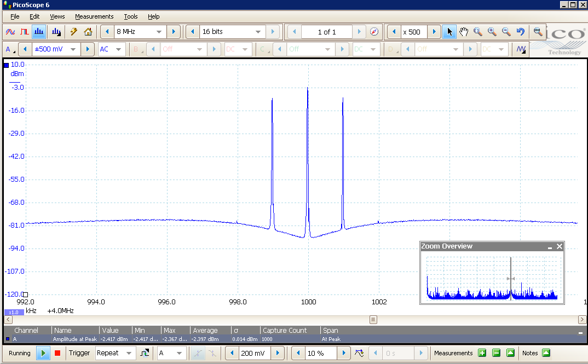
Task: Increase the 200 mV trigger threshold
Action: point(278,353)
